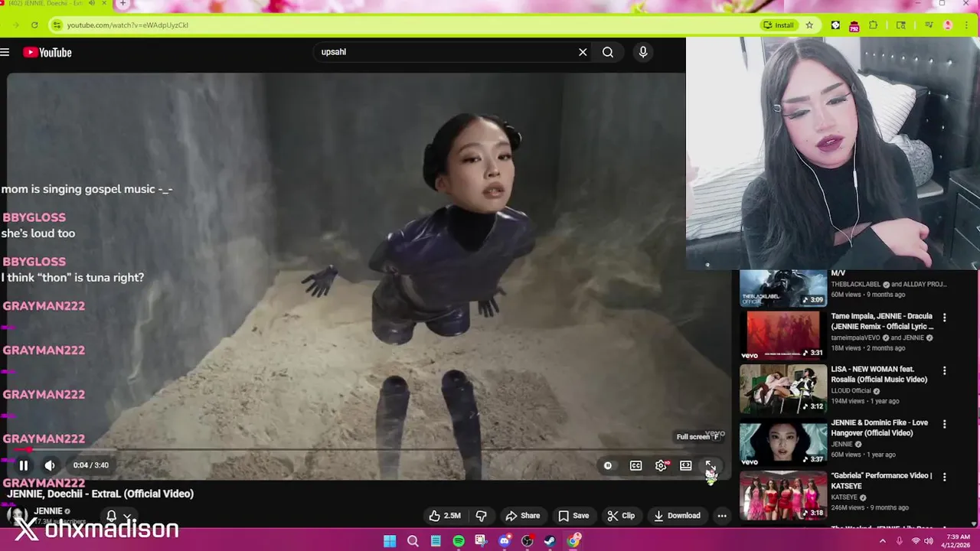This screenshot has width=980, height=551.
Task: Open the options menu for LISA NEW WOMAN
Action: 944,370
